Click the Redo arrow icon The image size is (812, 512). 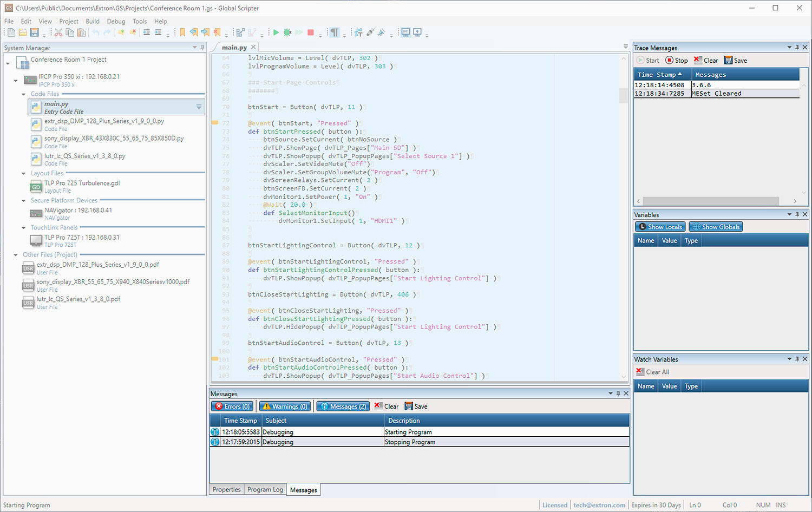[107, 32]
